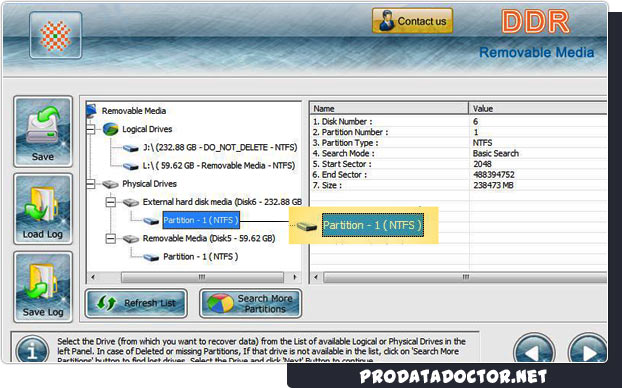Viewport: 622px width, 388px height.
Task: Select Physical Drives label in tree
Action: click(x=149, y=184)
